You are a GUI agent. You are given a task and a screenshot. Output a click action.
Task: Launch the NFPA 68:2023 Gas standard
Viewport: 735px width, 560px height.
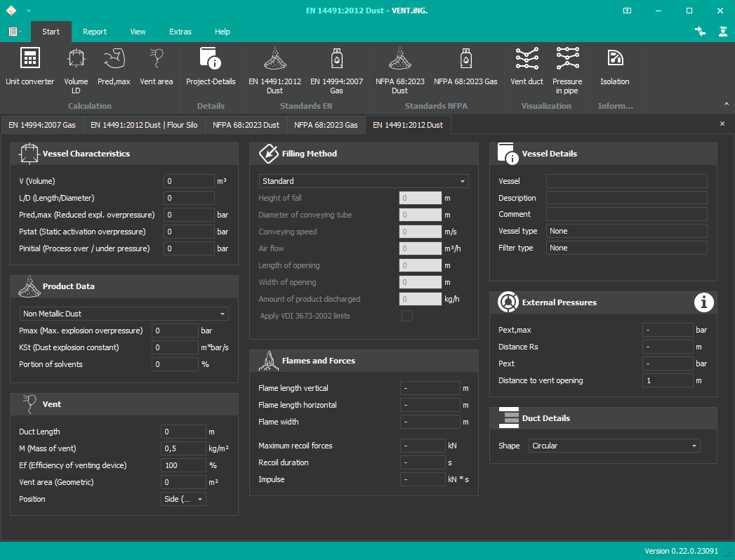click(x=465, y=67)
